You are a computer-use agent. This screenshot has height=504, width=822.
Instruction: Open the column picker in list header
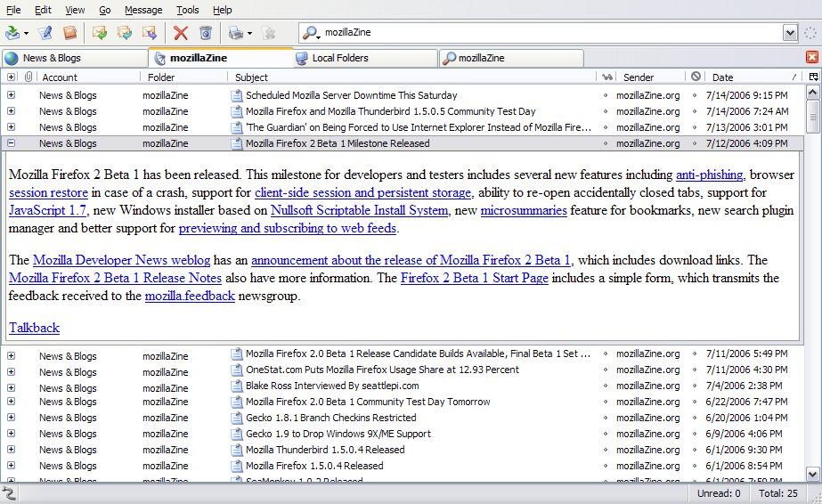pyautogui.click(x=813, y=77)
